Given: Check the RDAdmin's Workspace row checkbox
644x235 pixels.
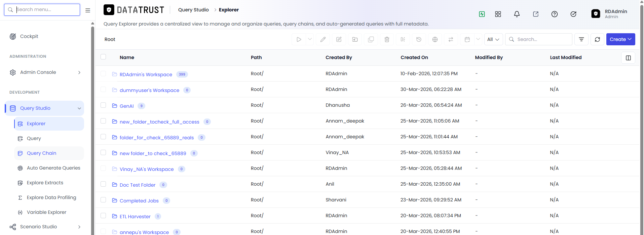Looking at the screenshot, I should coord(103,74).
